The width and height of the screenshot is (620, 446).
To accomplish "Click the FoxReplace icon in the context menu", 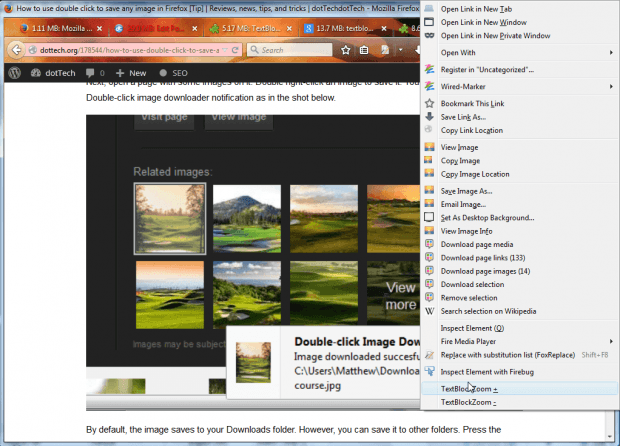I will click(429, 355).
